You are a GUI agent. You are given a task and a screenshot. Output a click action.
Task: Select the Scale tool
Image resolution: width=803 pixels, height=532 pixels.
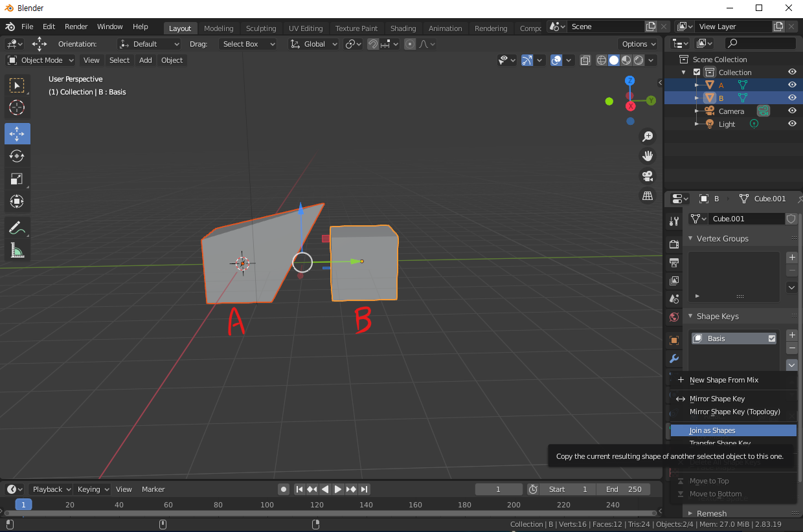17,179
